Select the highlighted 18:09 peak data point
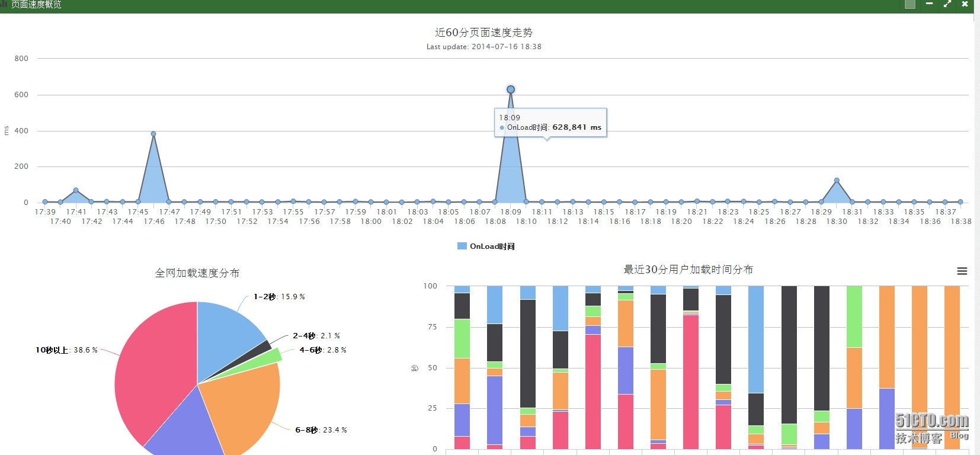 coord(511,89)
